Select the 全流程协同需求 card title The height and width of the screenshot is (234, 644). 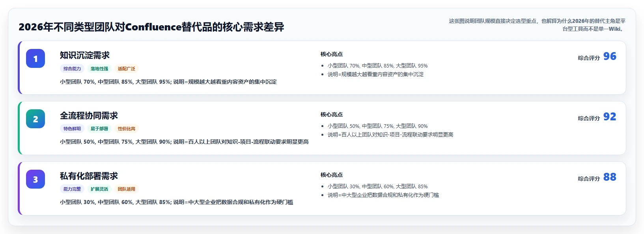tap(89, 116)
